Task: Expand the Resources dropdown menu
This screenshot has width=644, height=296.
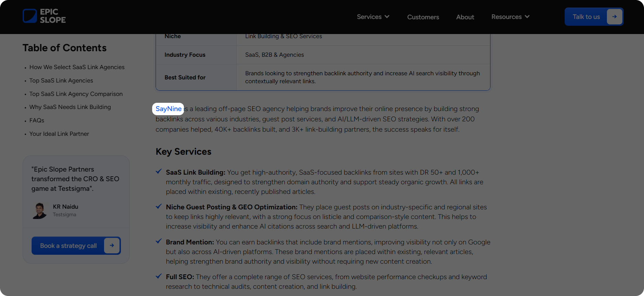Action: [x=510, y=17]
